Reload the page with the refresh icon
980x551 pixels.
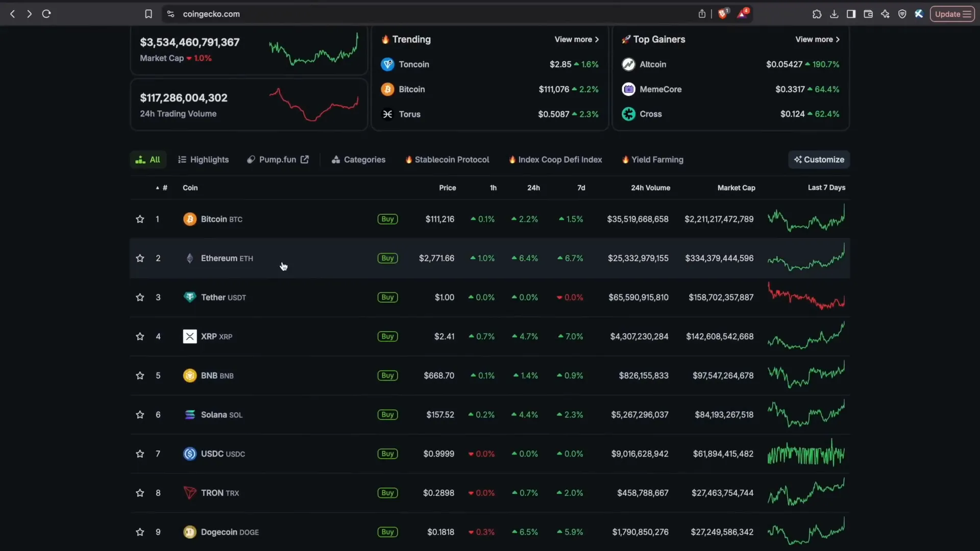(x=46, y=14)
